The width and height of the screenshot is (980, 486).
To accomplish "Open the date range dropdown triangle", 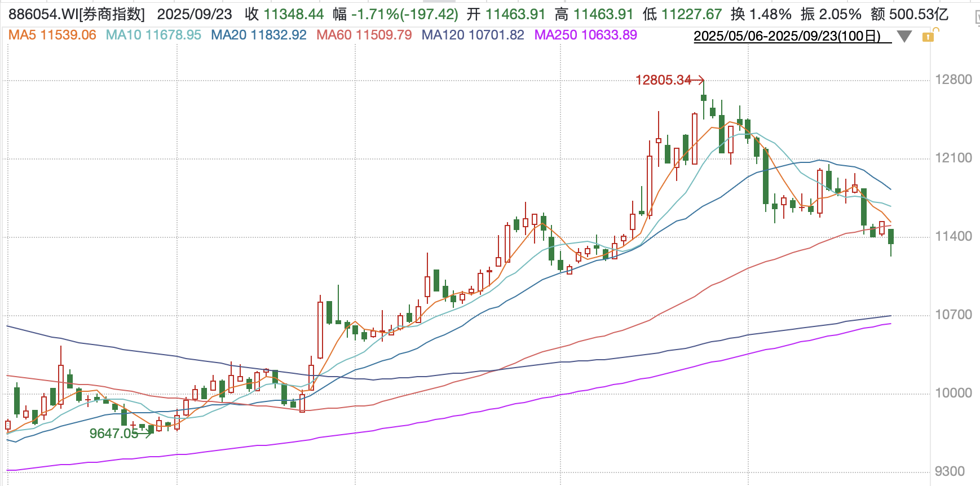I will (x=904, y=37).
